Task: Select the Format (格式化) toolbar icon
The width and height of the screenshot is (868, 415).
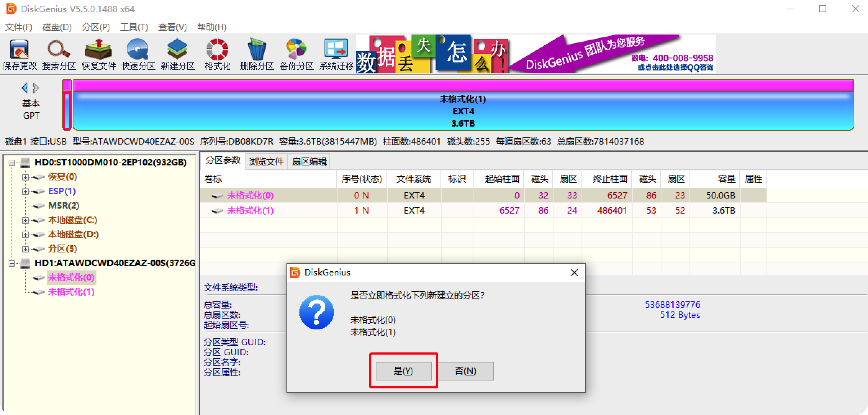Action: coord(217,54)
